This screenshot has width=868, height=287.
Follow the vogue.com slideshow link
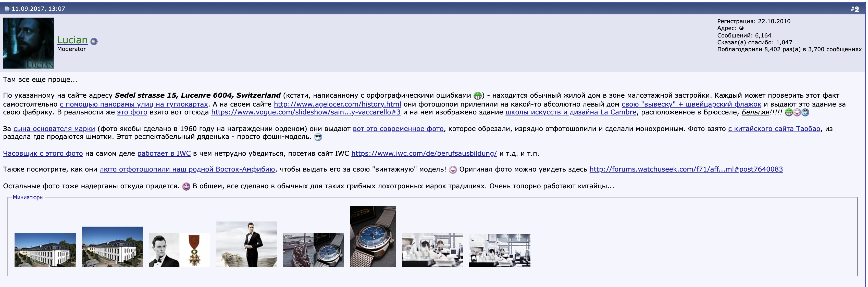(306, 112)
